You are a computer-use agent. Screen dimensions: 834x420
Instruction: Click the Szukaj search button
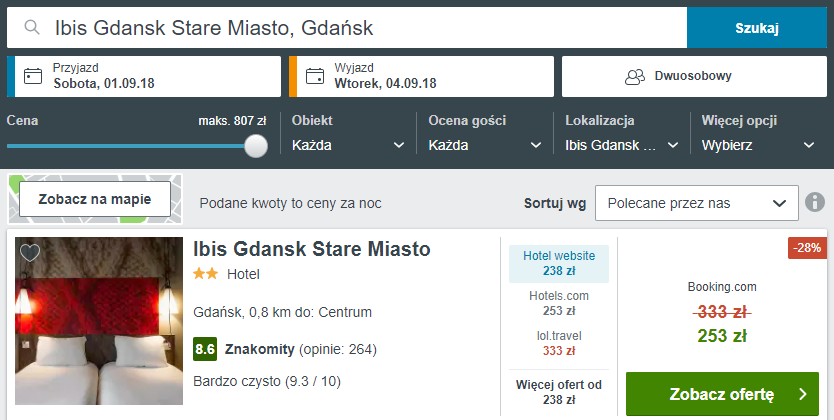click(x=757, y=28)
